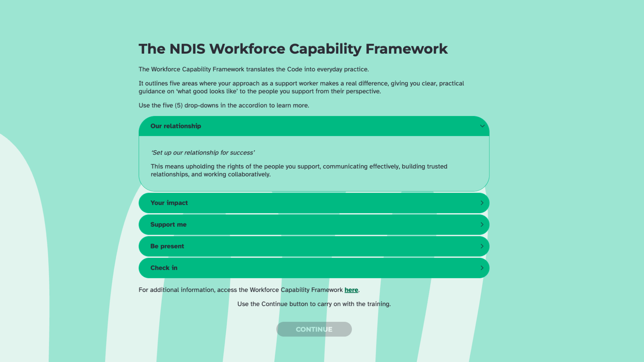Expand the Be present drop-down
This screenshot has height=362, width=644.
point(314,246)
